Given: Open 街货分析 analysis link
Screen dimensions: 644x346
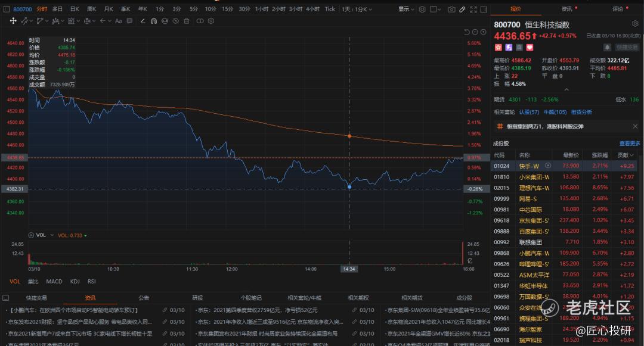Looking at the screenshot, I should click(581, 112).
